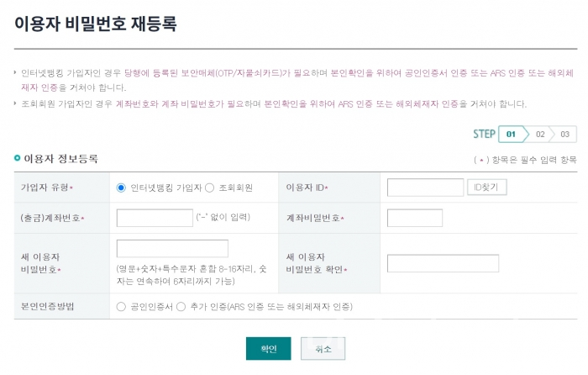Focus the 새 이용자 비밀번호 확인 field

click(443, 263)
